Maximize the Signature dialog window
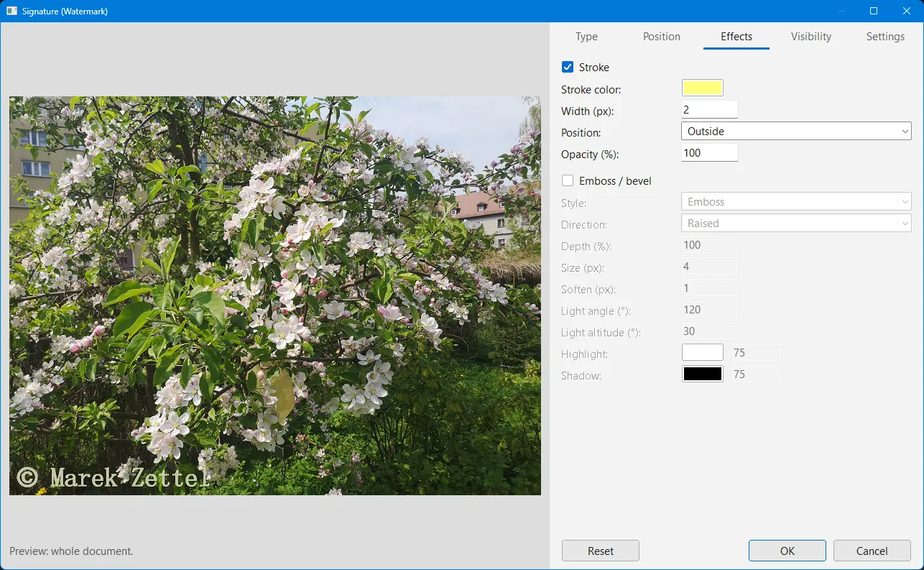Screen dimensions: 924x570 874,11
